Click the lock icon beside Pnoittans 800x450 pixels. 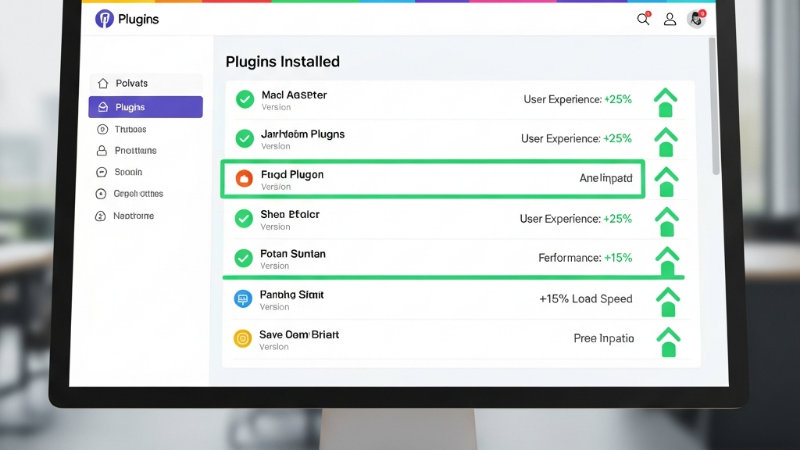click(102, 151)
